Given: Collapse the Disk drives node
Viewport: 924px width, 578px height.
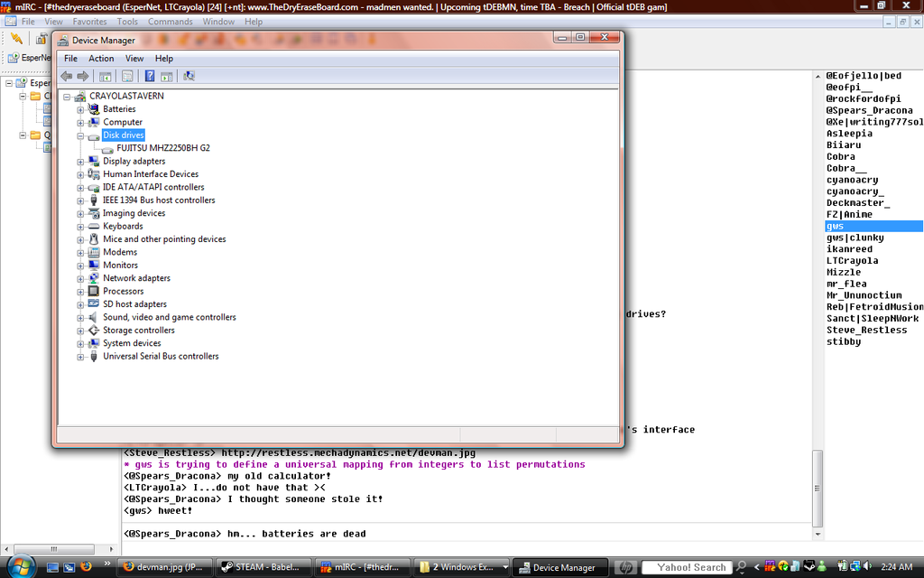Looking at the screenshot, I should pos(80,135).
